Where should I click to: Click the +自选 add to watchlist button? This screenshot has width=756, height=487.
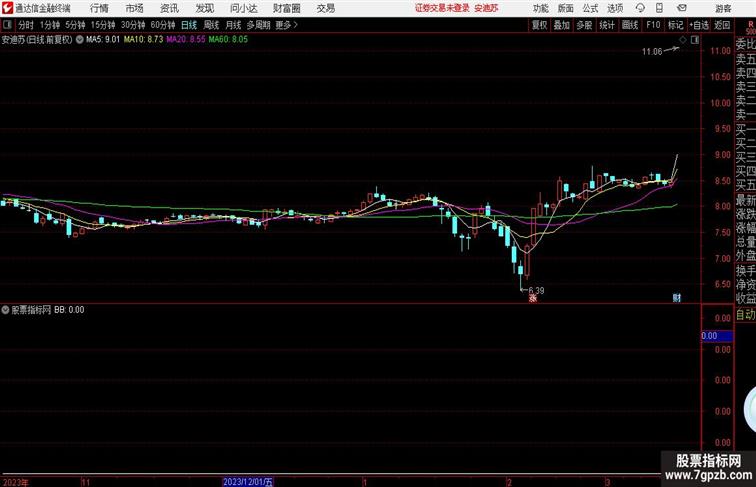point(699,25)
